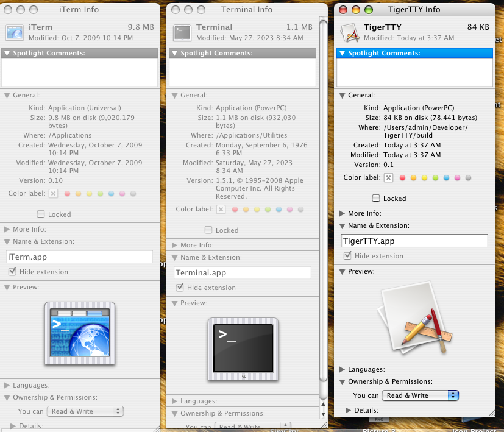The image size is (504, 432).
Task: Select red color label in iTerm Info
Action: tap(67, 194)
